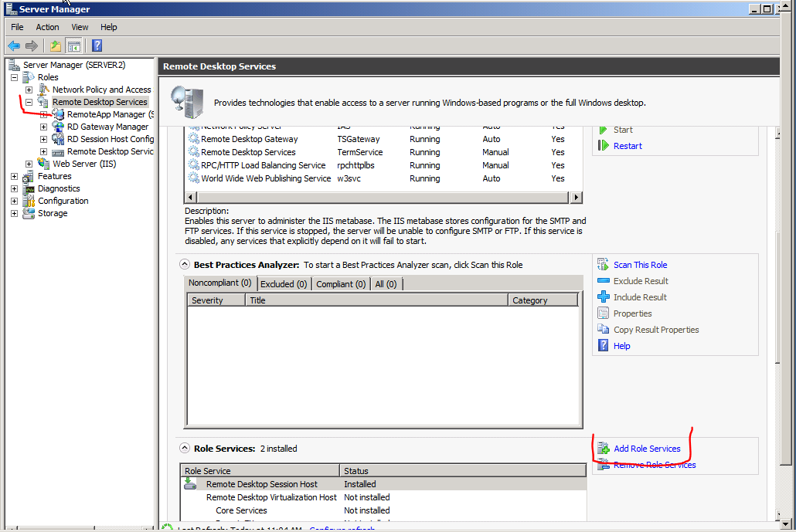This screenshot has width=796, height=532.
Task: Click the Forward arrow toolbar icon
Action: pos(32,46)
